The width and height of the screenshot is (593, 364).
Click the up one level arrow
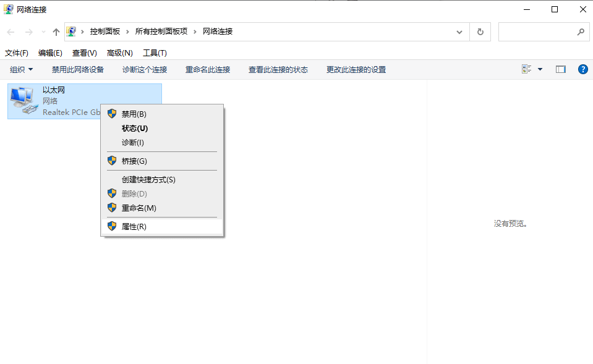coord(55,32)
